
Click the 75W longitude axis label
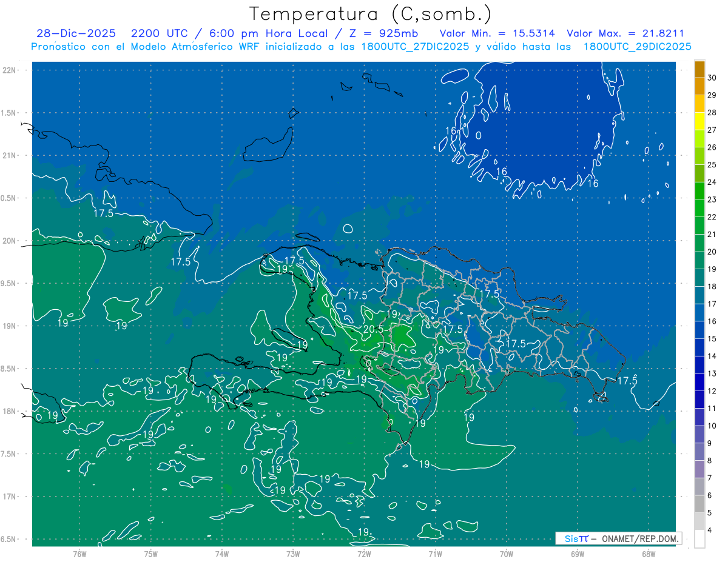[151, 554]
